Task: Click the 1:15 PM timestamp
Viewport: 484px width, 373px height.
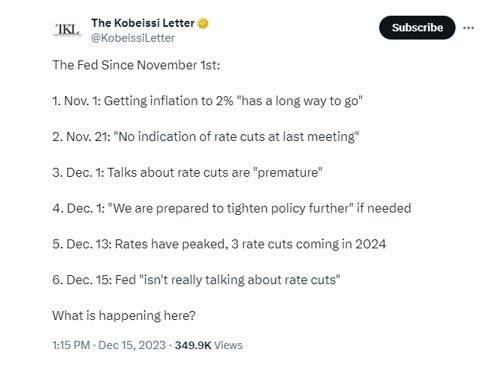Action: coord(71,345)
